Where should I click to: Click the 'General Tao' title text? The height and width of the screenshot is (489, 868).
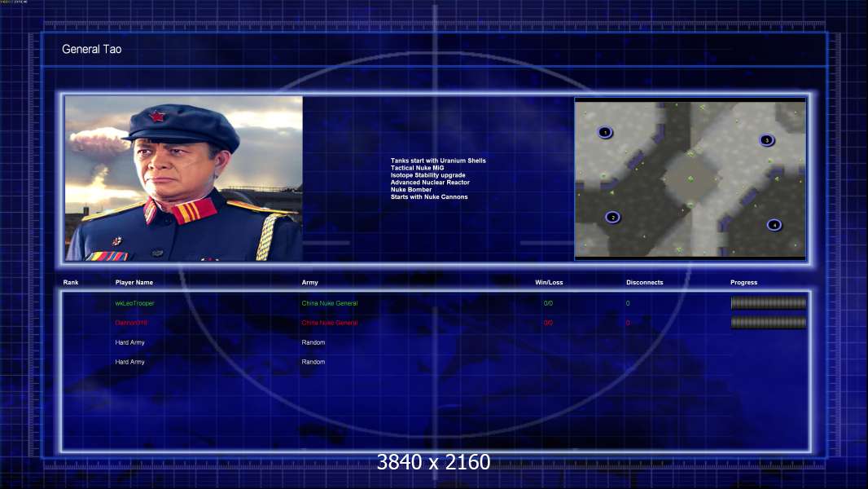tap(92, 49)
